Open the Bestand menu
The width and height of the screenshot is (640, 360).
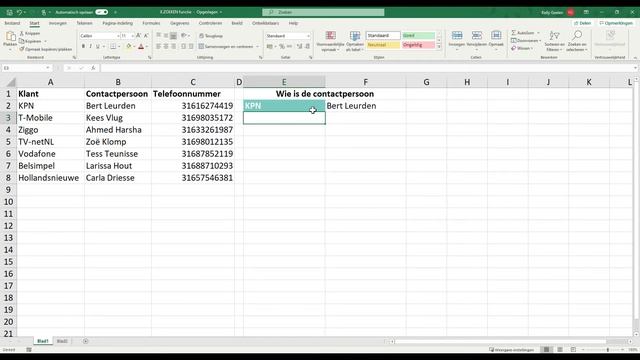pyautogui.click(x=12, y=23)
